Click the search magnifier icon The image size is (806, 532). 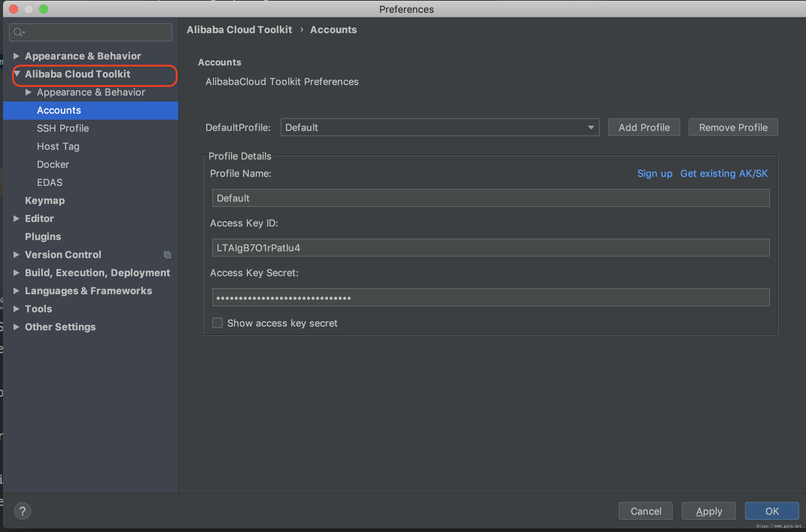tap(18, 32)
